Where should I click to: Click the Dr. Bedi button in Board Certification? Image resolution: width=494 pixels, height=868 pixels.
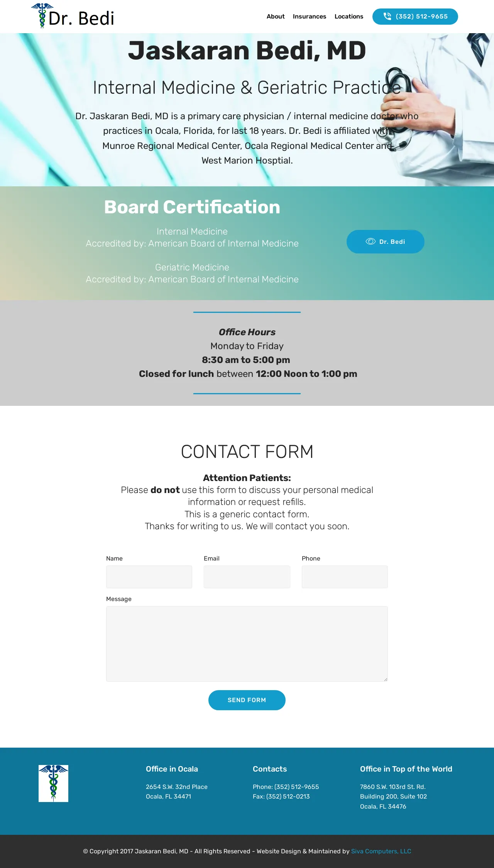[x=386, y=241]
